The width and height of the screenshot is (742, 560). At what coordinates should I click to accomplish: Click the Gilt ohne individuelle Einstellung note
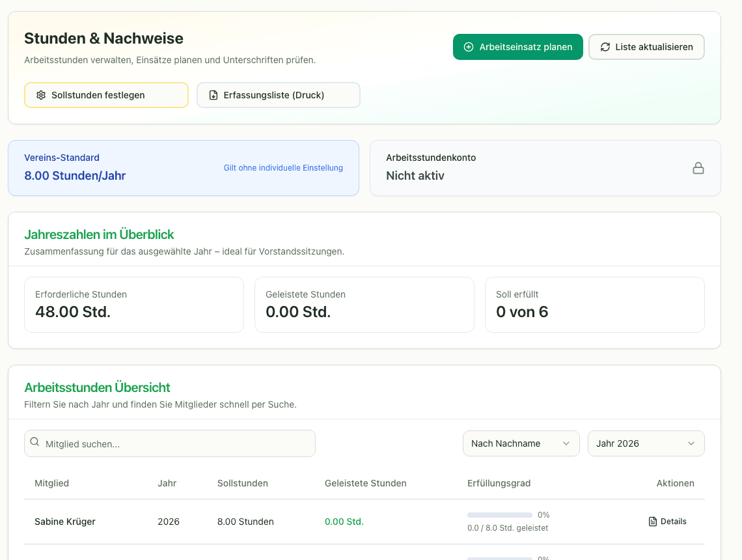click(x=283, y=168)
